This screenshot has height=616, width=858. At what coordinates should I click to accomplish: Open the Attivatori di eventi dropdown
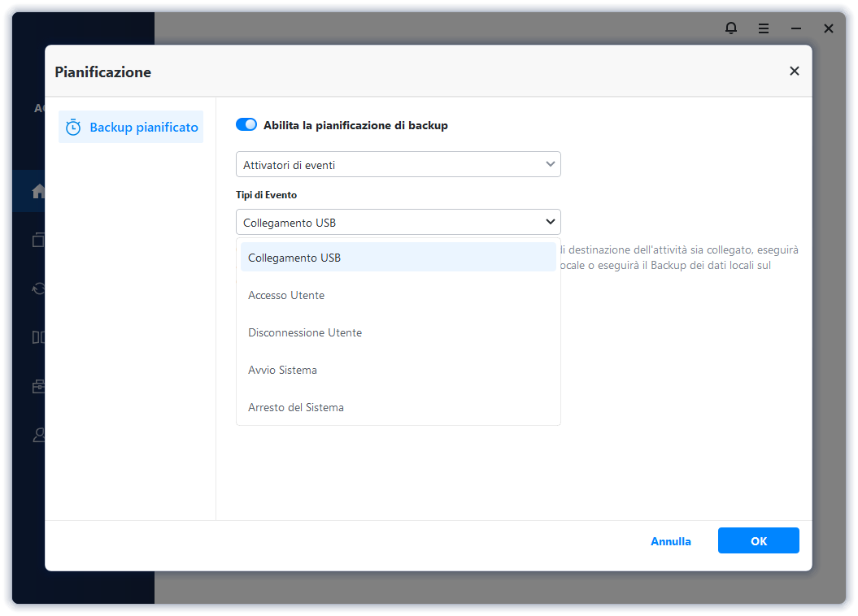click(398, 165)
